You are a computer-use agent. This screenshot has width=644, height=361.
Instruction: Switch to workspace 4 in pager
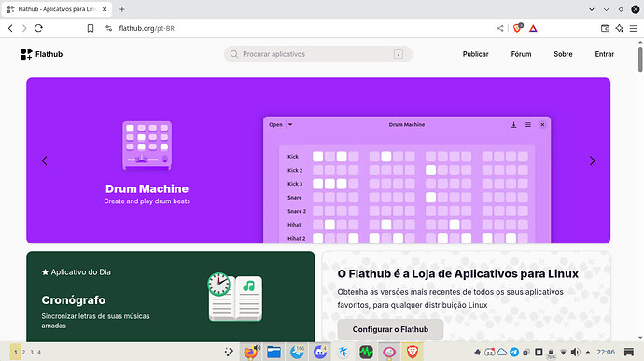pos(39,352)
